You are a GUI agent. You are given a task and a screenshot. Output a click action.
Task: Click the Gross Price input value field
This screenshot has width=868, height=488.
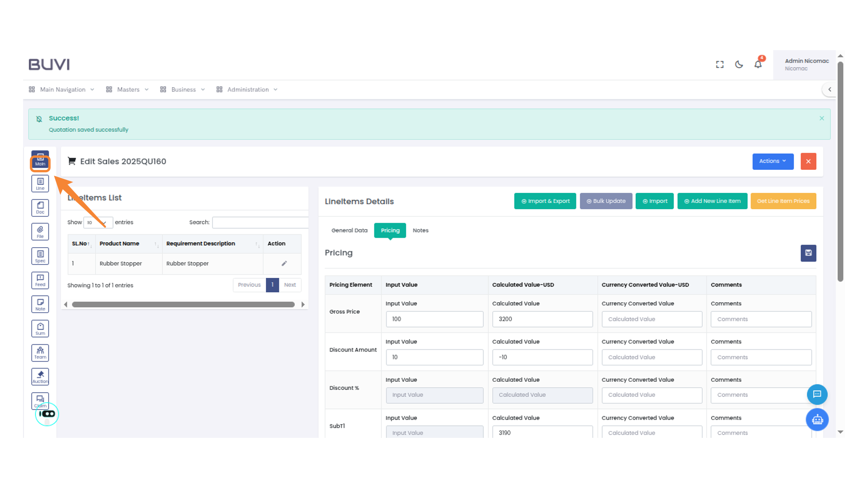(x=434, y=319)
